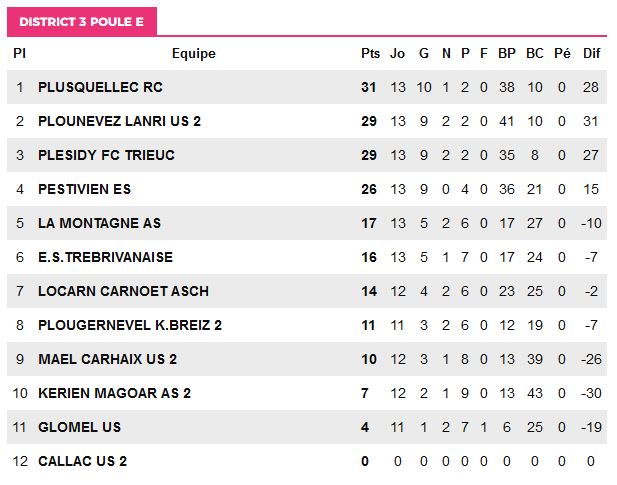
Task: Select the 31 points value for Plusquellec
Action: point(369,87)
